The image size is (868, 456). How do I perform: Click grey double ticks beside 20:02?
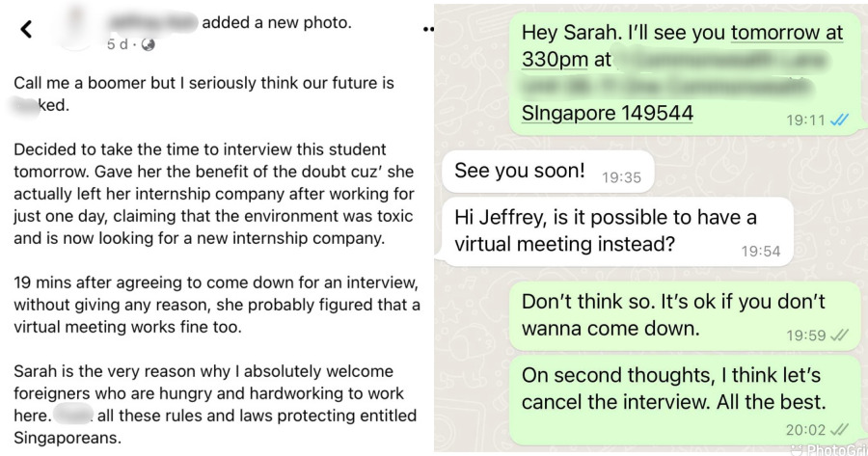point(839,429)
